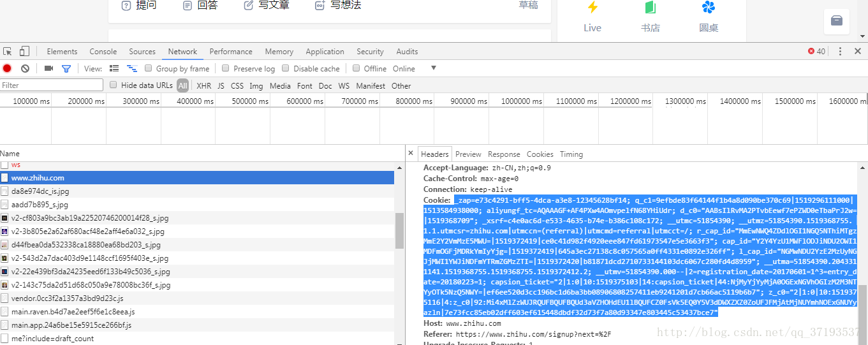Focus the network Filter input field

[x=52, y=85]
